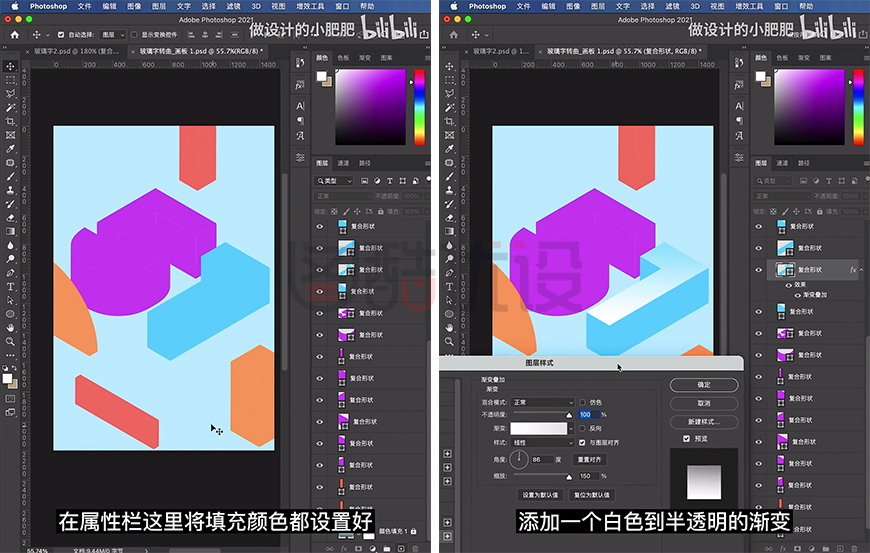The width and height of the screenshot is (870, 553).
Task: Click the 确定 button in layer style dialog
Action: point(704,384)
